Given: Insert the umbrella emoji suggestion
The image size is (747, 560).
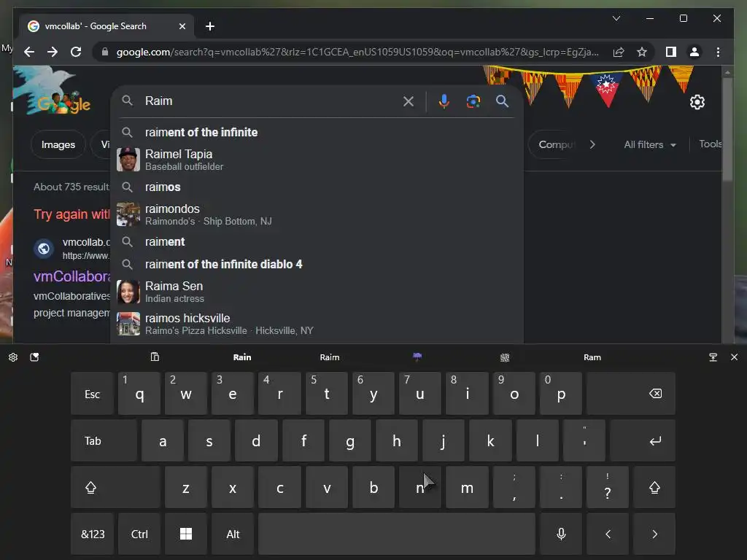Looking at the screenshot, I should pyautogui.click(x=417, y=357).
